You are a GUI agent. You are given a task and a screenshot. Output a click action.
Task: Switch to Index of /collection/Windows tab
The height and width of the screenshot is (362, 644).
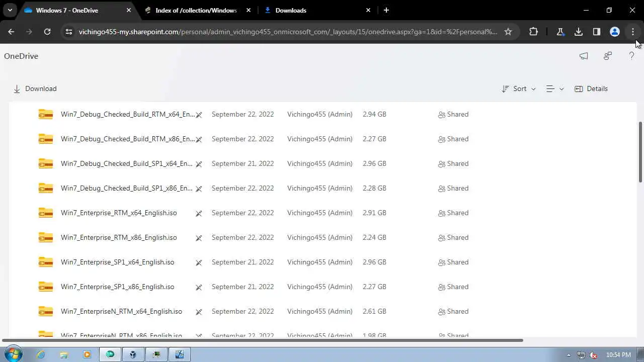(197, 10)
